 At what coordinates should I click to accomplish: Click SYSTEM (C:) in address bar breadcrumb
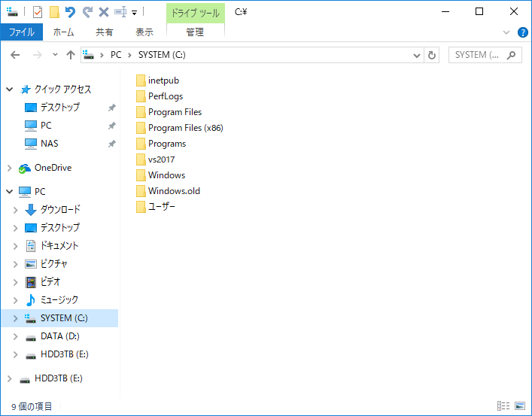click(x=162, y=55)
